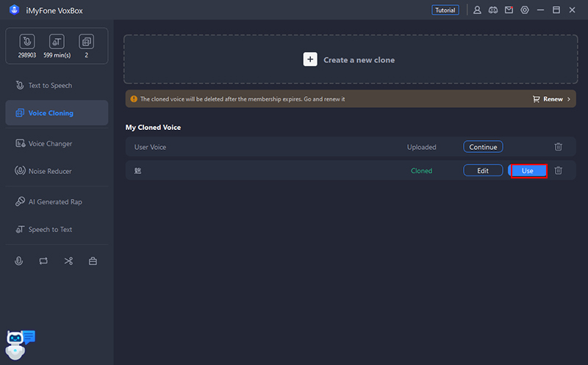Open the user account icon

[477, 10]
